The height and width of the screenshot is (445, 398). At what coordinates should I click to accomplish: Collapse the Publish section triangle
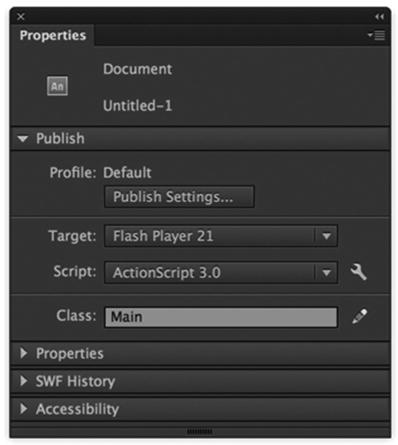(23, 139)
